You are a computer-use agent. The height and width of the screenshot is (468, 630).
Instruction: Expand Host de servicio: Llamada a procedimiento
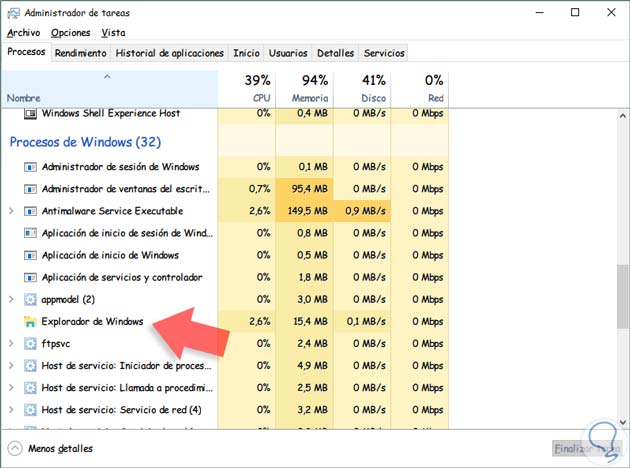(11, 388)
